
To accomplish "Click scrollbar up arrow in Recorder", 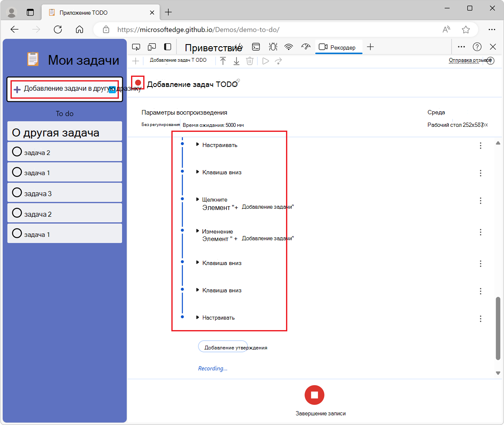I will coord(498,143).
